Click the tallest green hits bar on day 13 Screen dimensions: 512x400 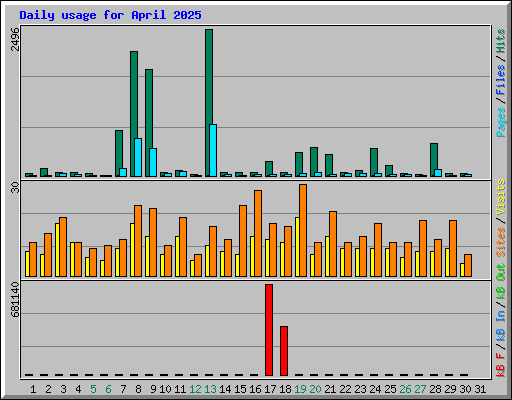point(209,103)
